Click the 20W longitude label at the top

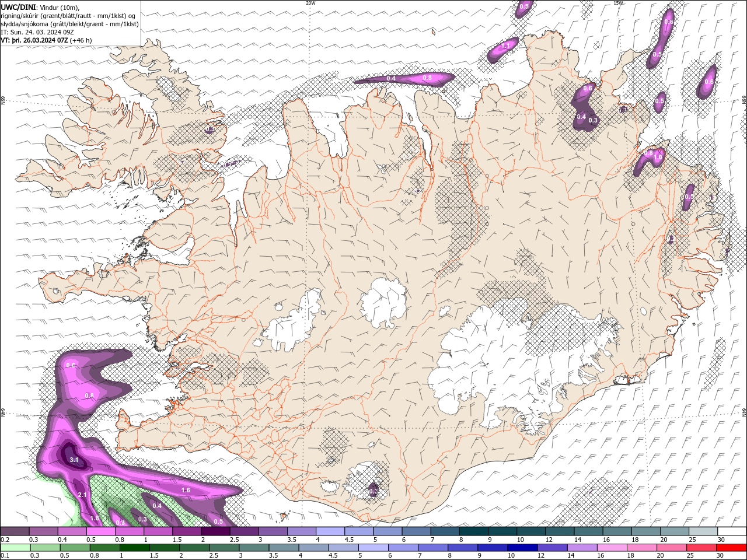click(x=311, y=3)
